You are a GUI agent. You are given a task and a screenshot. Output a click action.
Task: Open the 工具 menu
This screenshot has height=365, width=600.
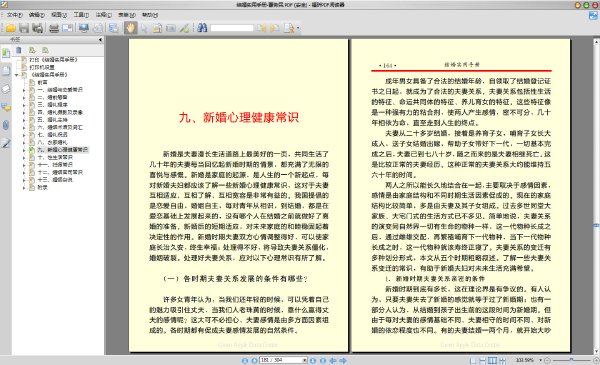(81, 15)
